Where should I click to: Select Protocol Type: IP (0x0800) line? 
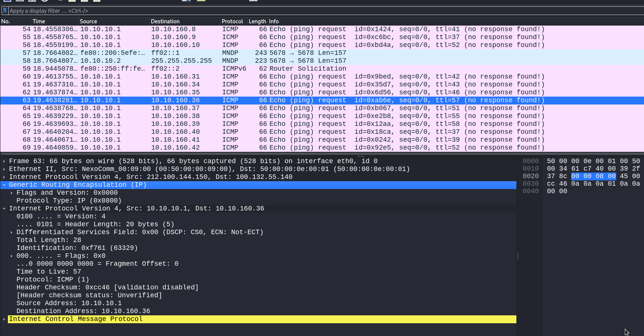pyautogui.click(x=69, y=201)
